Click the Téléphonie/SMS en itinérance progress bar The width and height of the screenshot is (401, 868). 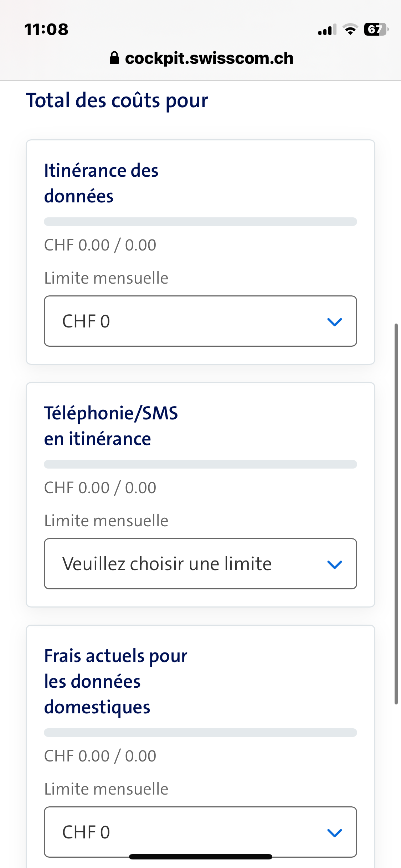click(200, 464)
